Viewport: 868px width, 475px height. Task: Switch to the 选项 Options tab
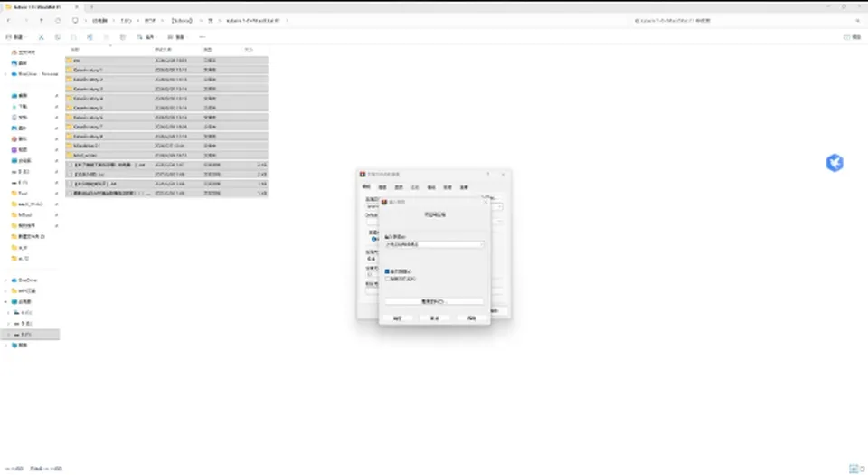click(x=399, y=187)
